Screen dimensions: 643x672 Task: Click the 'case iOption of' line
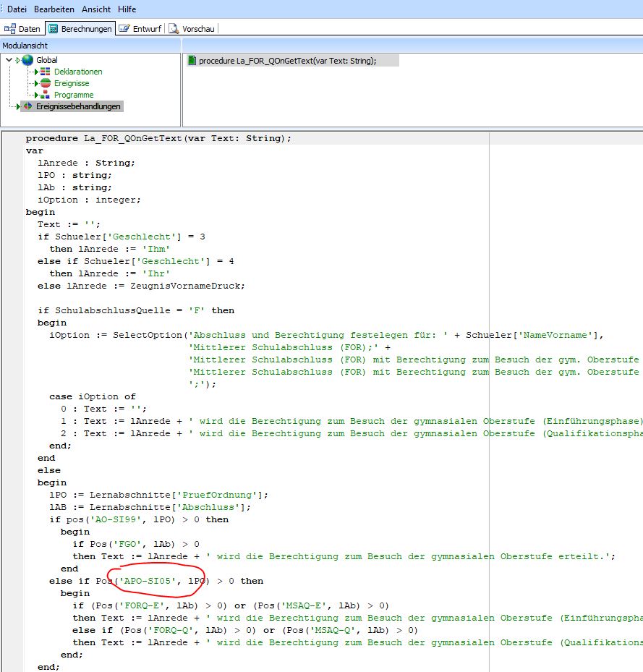[x=93, y=396]
